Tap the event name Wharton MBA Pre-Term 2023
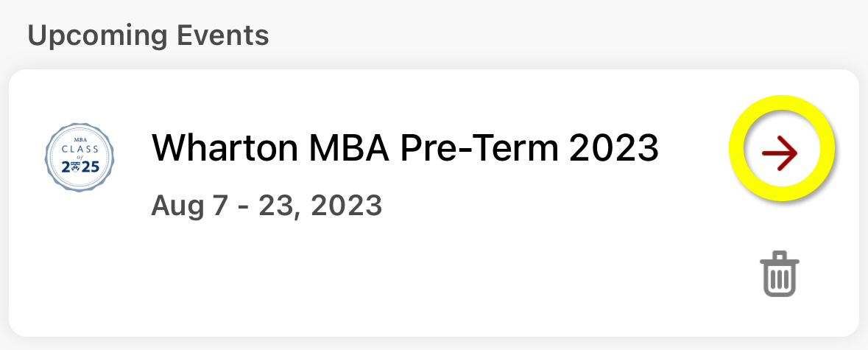The width and height of the screenshot is (868, 350). coord(405,147)
